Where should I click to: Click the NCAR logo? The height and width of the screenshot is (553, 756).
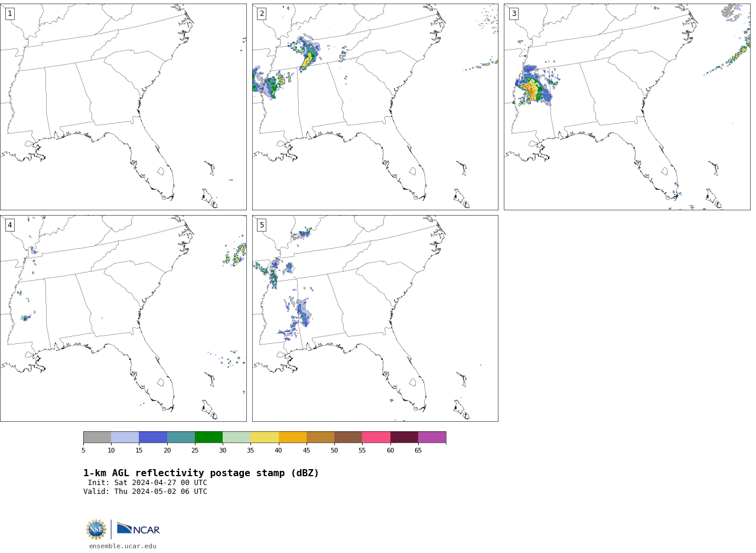tap(138, 529)
